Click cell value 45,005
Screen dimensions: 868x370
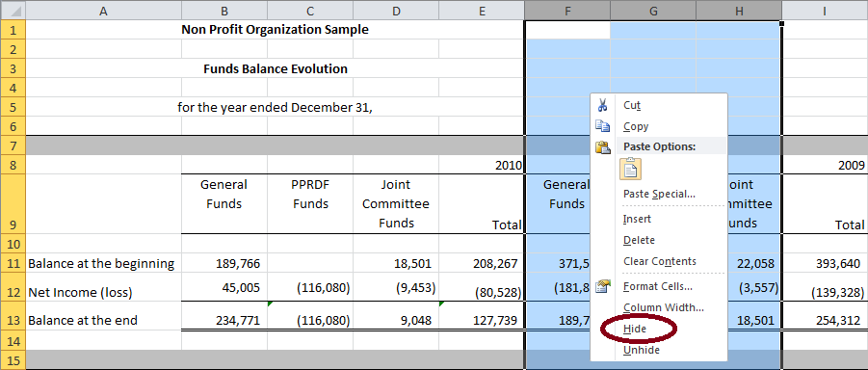click(x=240, y=288)
